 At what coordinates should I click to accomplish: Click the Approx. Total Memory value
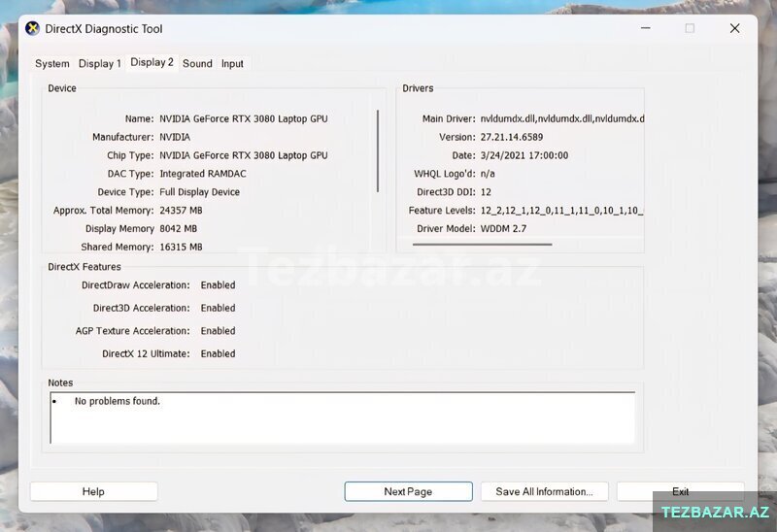181,211
